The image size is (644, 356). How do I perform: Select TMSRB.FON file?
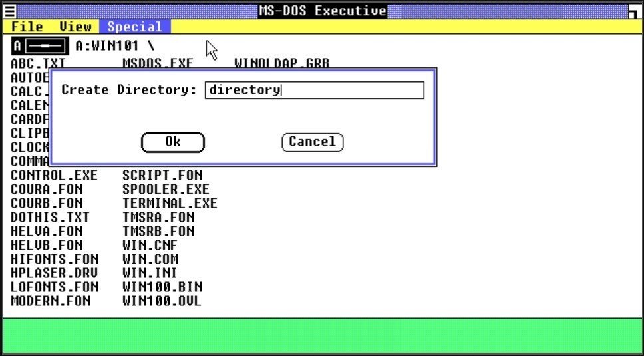(158, 231)
